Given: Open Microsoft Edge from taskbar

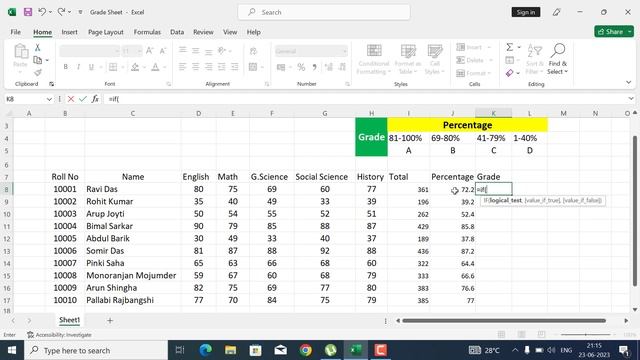Looking at the screenshot, I should point(205,350).
